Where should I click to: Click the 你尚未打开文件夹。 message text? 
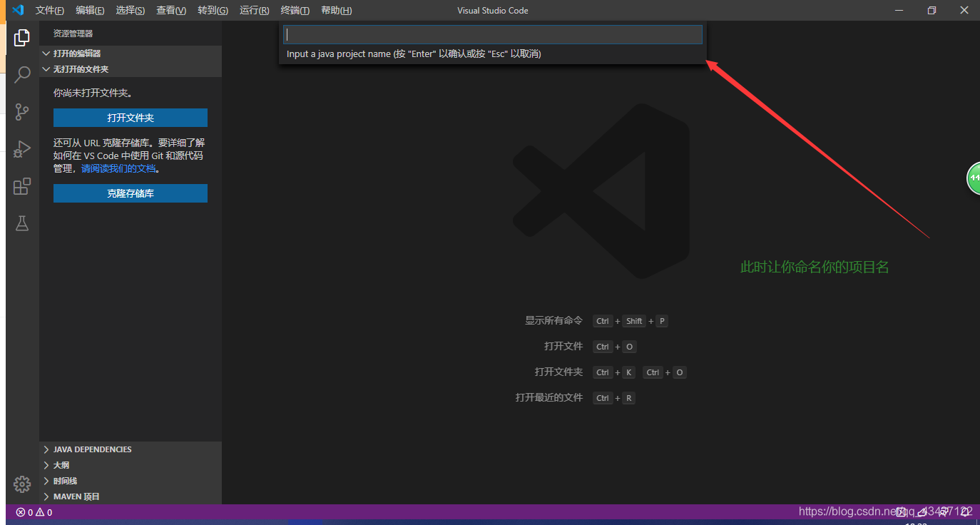[93, 93]
